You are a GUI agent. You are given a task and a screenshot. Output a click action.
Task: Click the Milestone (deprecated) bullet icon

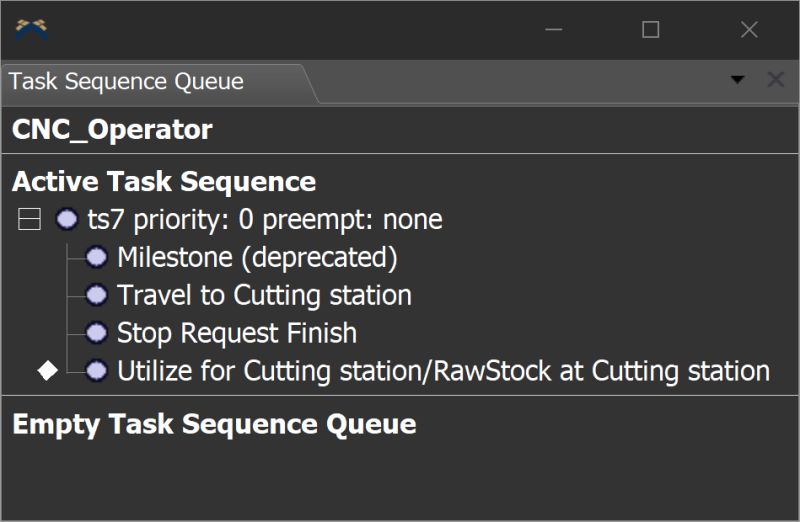pyautogui.click(x=97, y=258)
